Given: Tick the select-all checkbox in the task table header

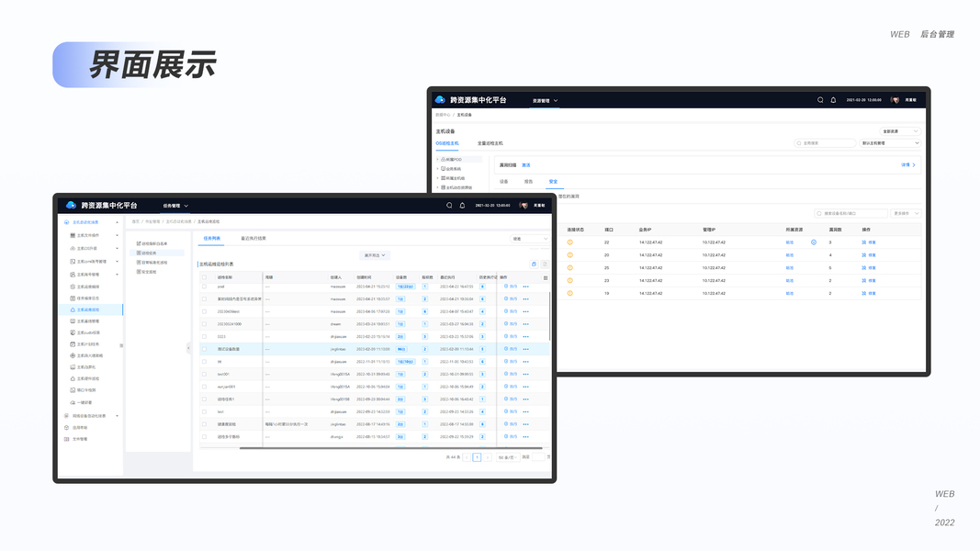Looking at the screenshot, I should [205, 277].
